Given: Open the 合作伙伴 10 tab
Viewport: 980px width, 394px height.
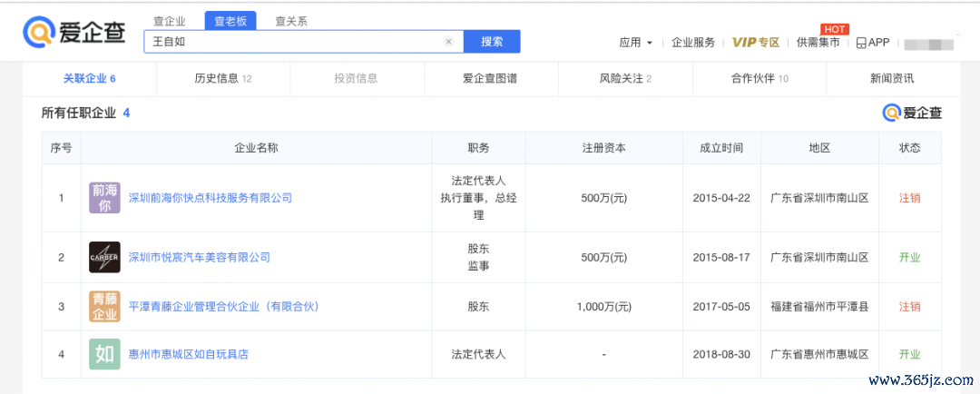Looking at the screenshot, I should point(759,79).
